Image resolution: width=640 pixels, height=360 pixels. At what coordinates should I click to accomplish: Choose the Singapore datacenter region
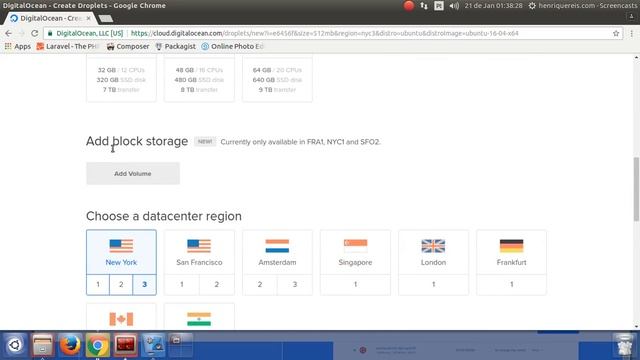click(x=355, y=252)
